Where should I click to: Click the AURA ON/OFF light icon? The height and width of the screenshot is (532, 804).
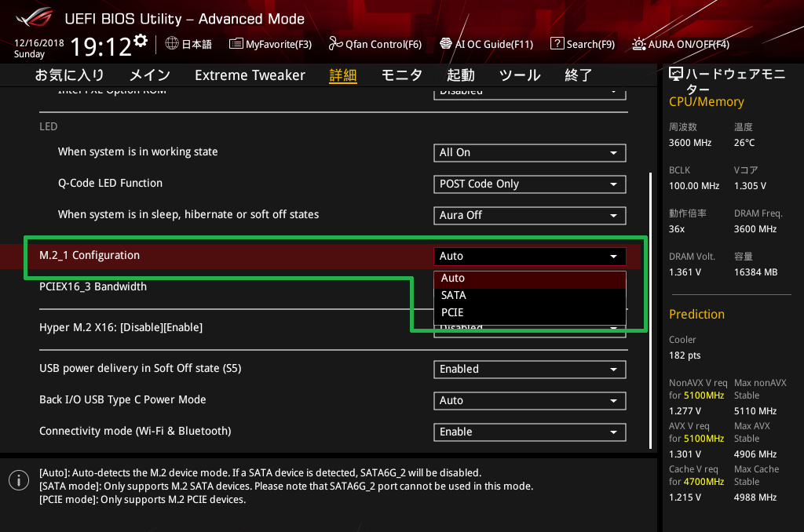pyautogui.click(x=639, y=44)
